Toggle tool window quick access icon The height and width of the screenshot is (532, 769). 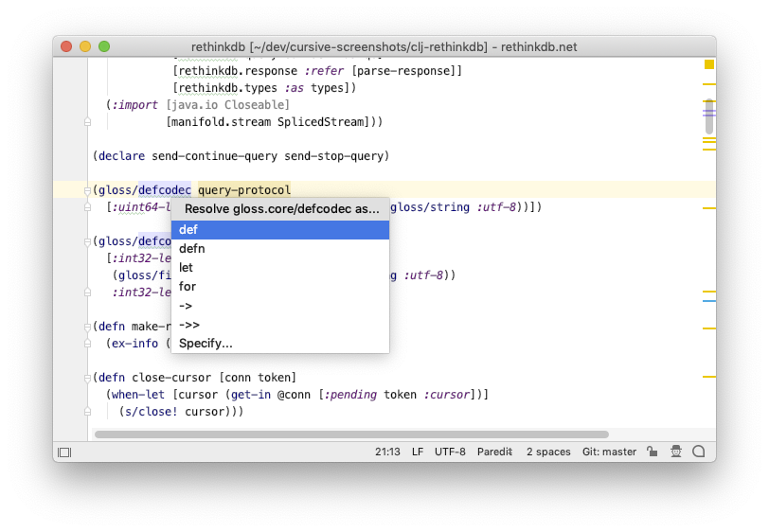point(64,452)
